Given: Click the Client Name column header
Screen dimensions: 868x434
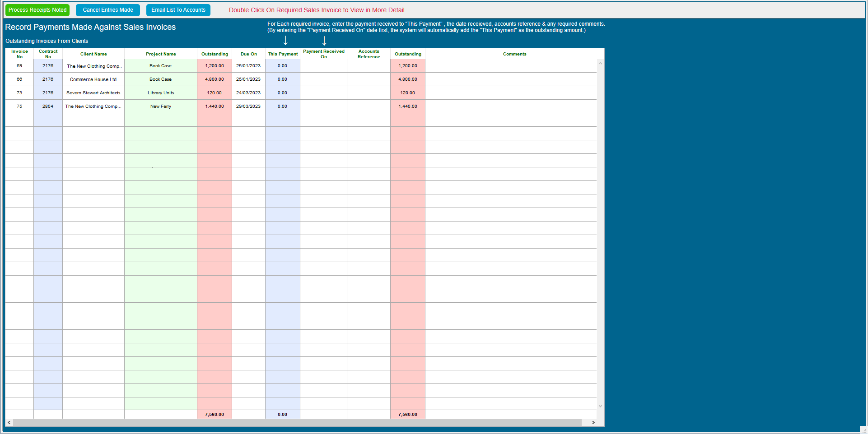Looking at the screenshot, I should 93,54.
